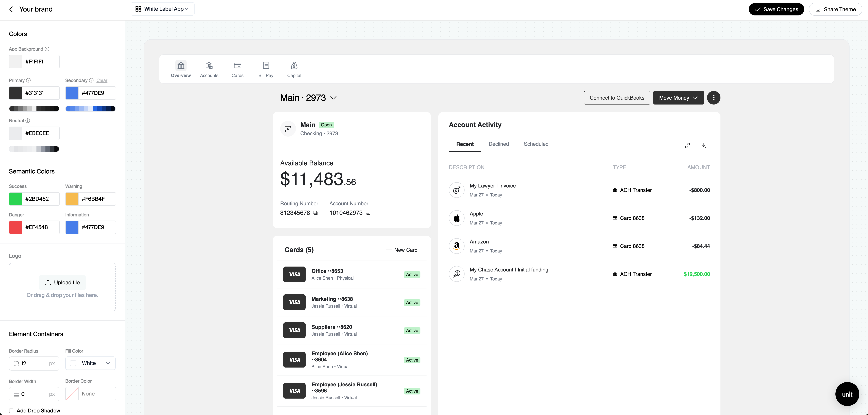Go back using the back arrow
The width and height of the screenshot is (868, 415).
tap(11, 9)
